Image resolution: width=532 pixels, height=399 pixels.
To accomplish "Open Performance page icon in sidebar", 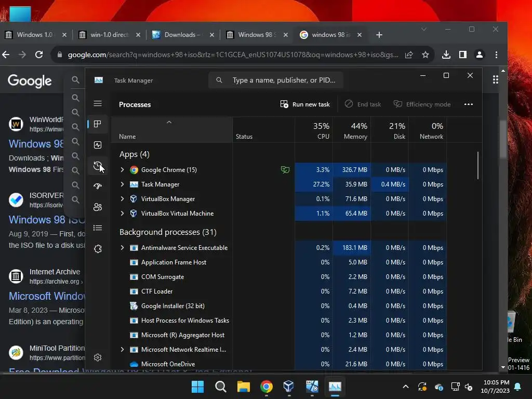I will coord(98,145).
